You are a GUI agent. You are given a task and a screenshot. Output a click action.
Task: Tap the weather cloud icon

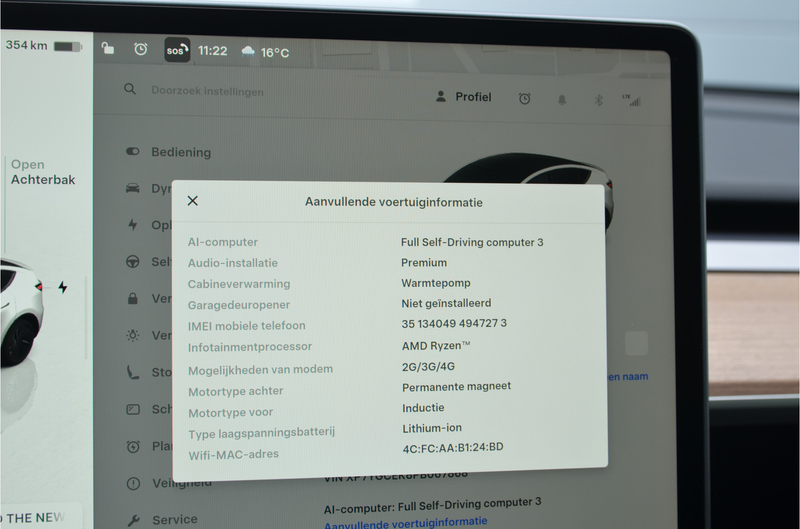(x=248, y=51)
